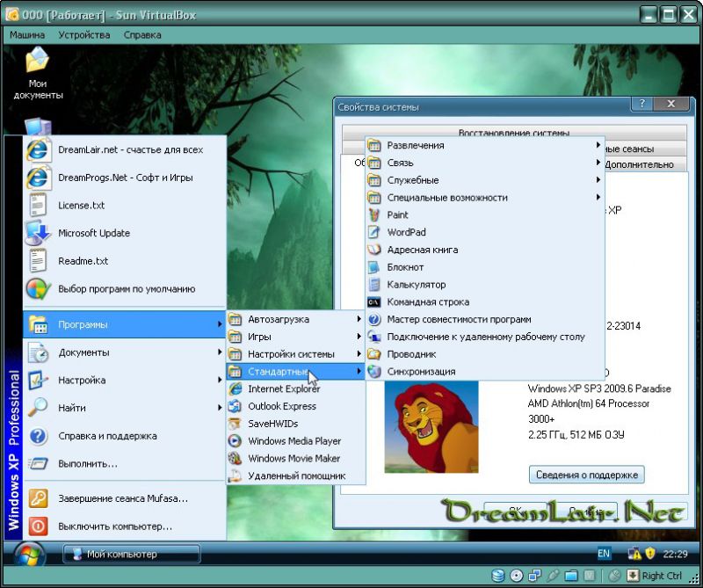The height and width of the screenshot is (588, 703).
Task: Launch WordPad from the submenu
Action: tap(406, 232)
